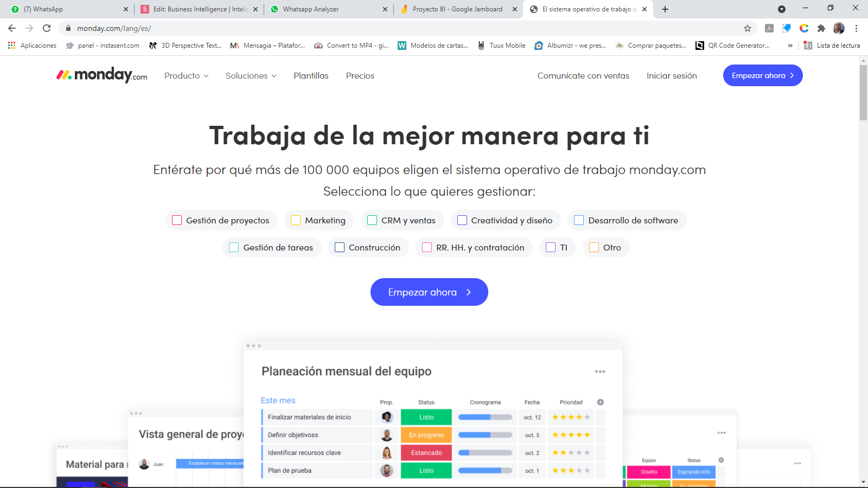
Task: Select the Otro checkbox
Action: pyautogui.click(x=594, y=247)
